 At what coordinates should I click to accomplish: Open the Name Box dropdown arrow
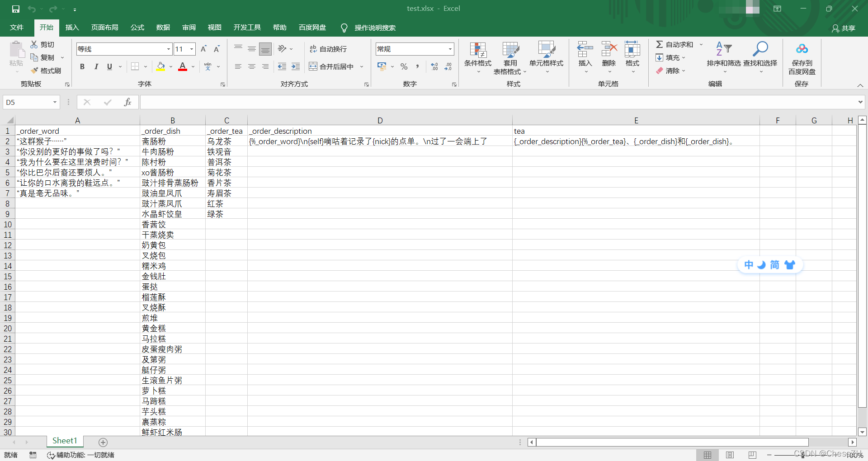[55, 102]
